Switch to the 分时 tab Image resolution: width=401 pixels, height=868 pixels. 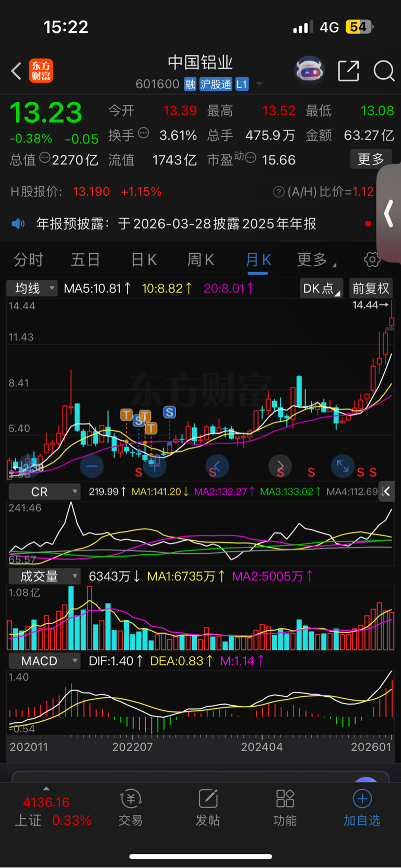click(x=28, y=259)
